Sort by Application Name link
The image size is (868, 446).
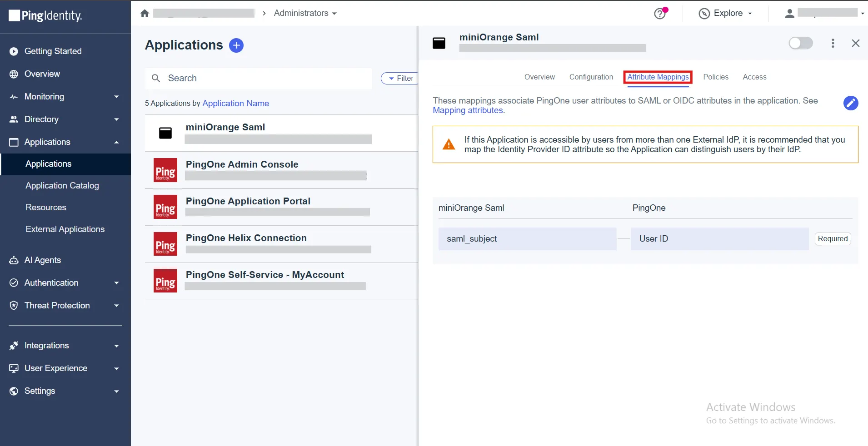click(235, 104)
